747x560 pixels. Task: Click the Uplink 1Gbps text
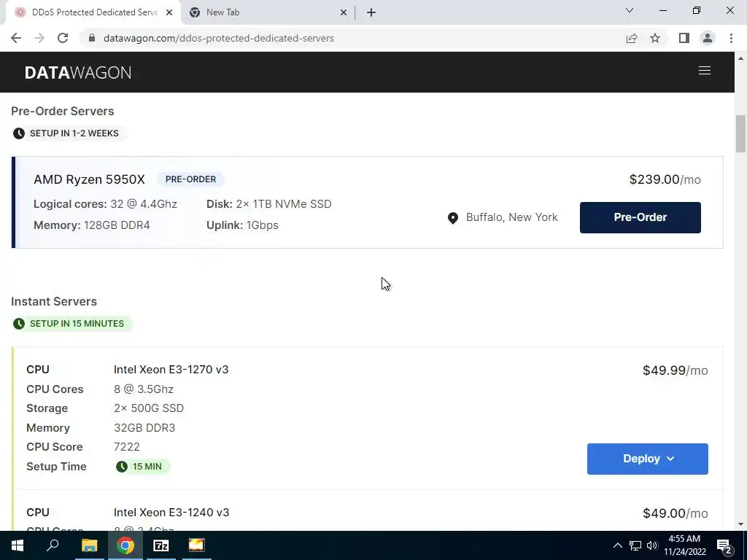[242, 225]
